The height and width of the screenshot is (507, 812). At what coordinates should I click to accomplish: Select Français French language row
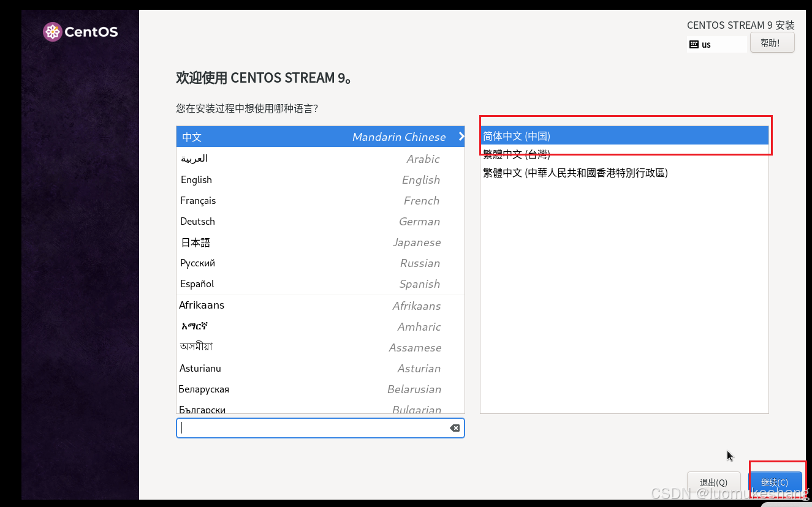click(321, 200)
